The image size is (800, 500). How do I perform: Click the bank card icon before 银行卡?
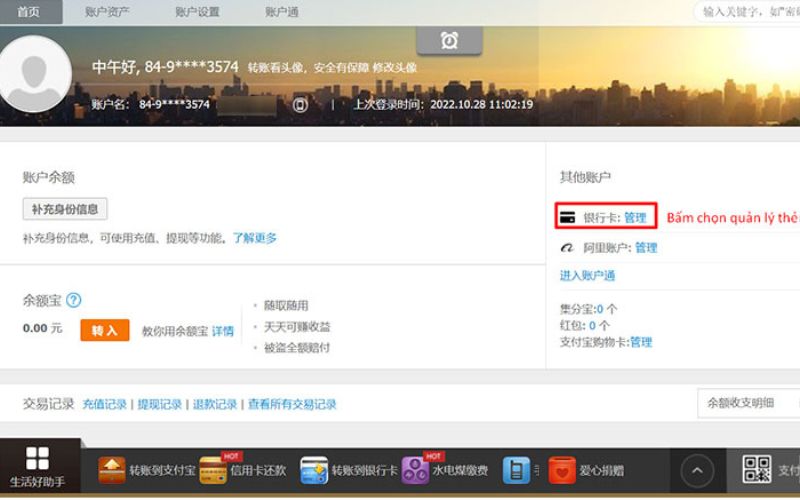pyautogui.click(x=567, y=217)
